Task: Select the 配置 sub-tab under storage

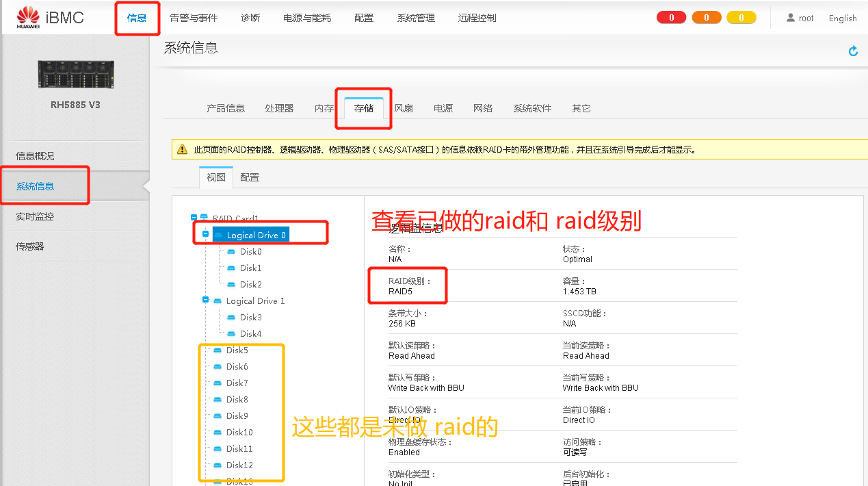Action: (x=250, y=177)
